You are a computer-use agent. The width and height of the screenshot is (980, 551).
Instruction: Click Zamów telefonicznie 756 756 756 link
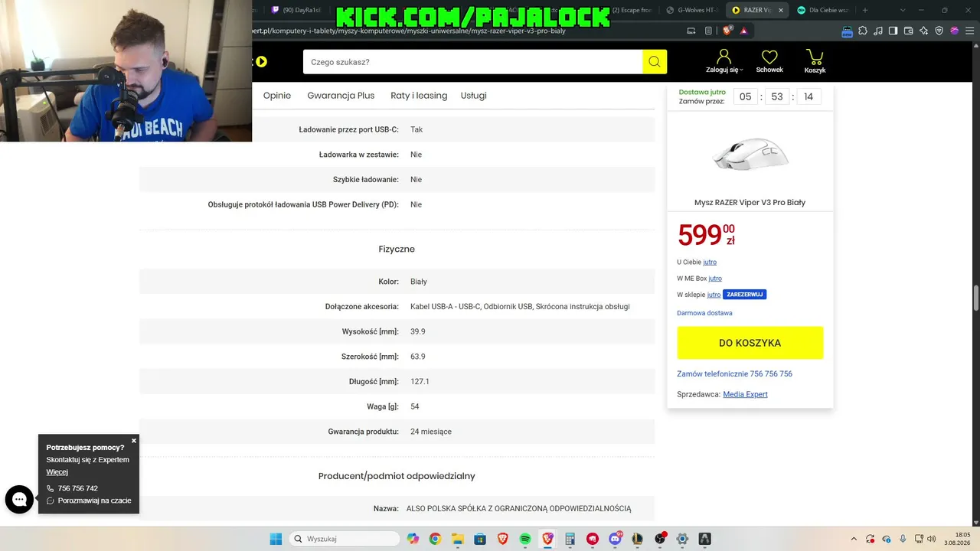[734, 374]
